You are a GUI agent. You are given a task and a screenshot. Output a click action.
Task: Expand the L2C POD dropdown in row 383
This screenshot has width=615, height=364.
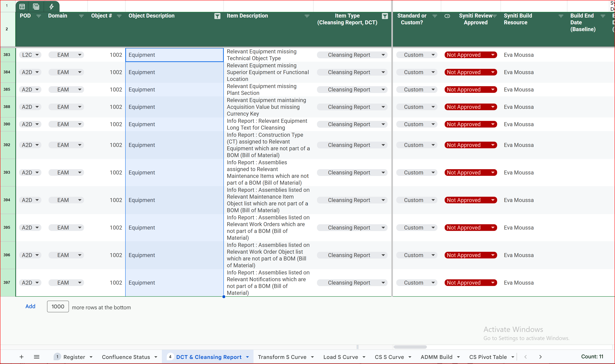pos(37,55)
